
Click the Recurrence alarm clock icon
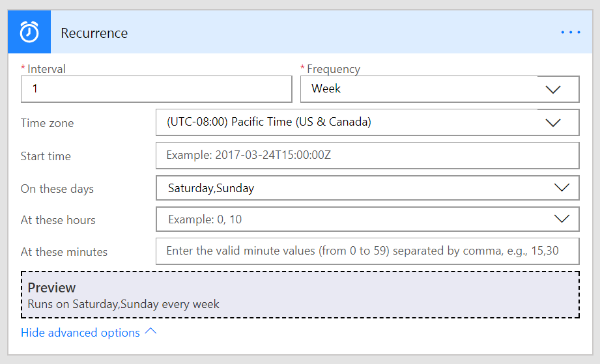click(29, 33)
